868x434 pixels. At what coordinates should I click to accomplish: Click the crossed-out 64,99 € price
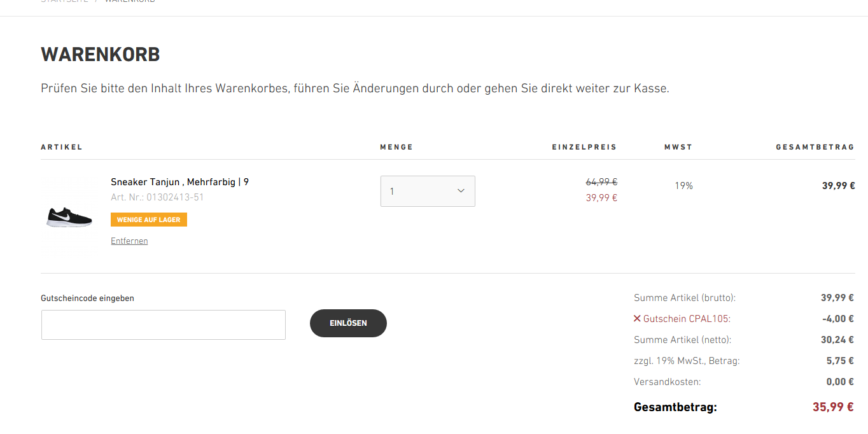pos(601,182)
